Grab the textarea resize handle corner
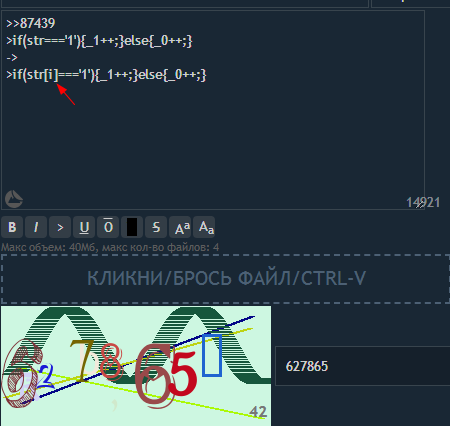 420,205
